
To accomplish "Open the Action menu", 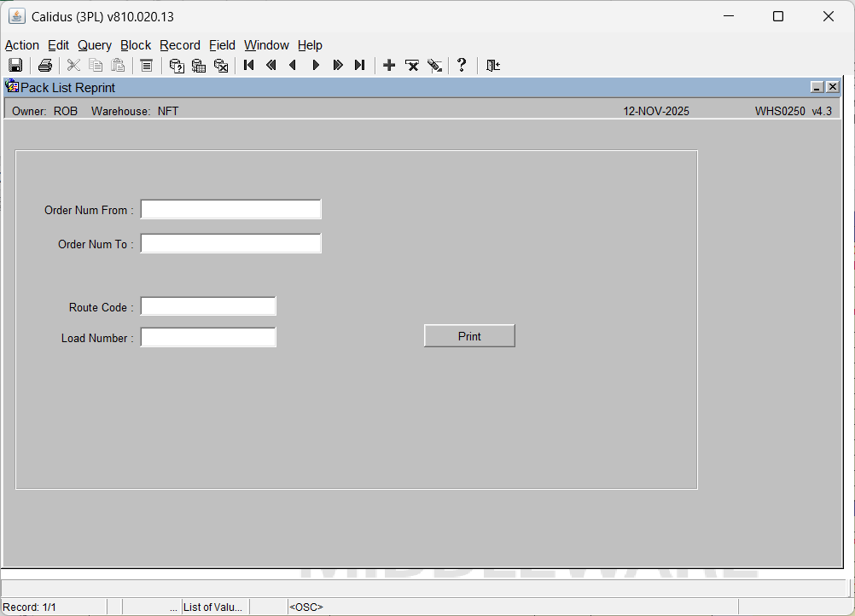I will click(22, 45).
